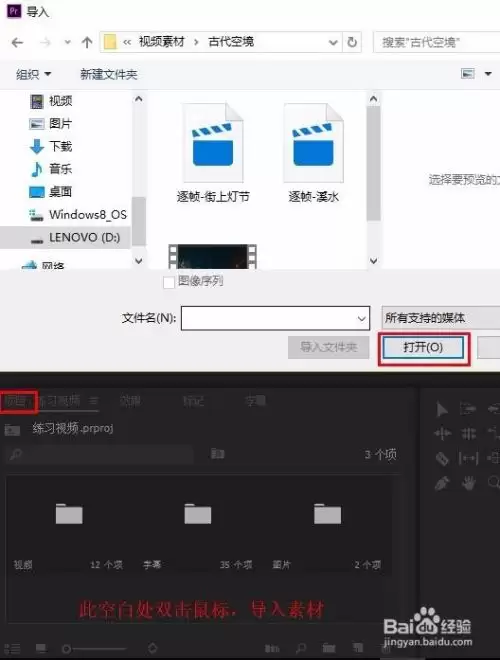Select the dark video thumbnail file

(x=213, y=257)
